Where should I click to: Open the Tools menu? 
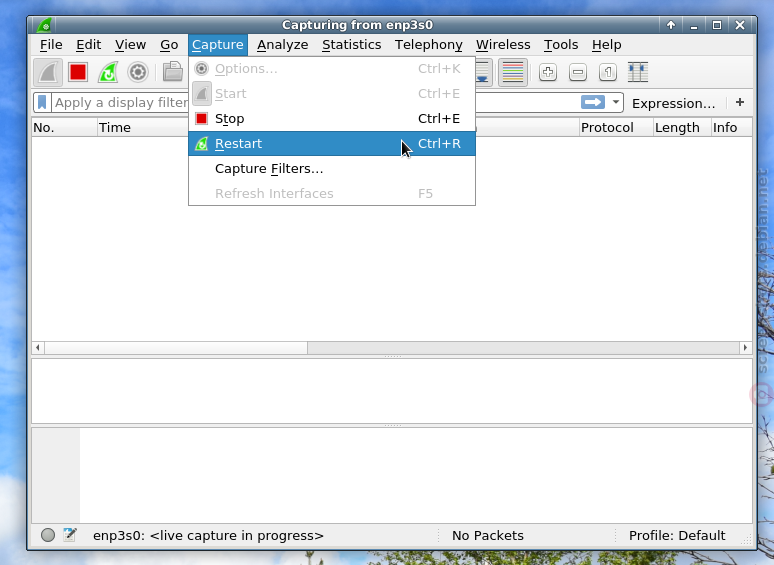click(561, 45)
